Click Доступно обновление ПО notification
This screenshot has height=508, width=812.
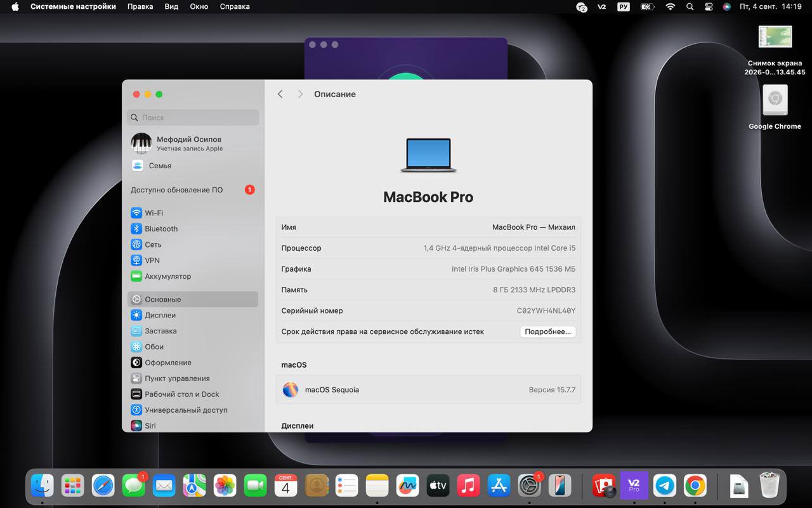193,190
